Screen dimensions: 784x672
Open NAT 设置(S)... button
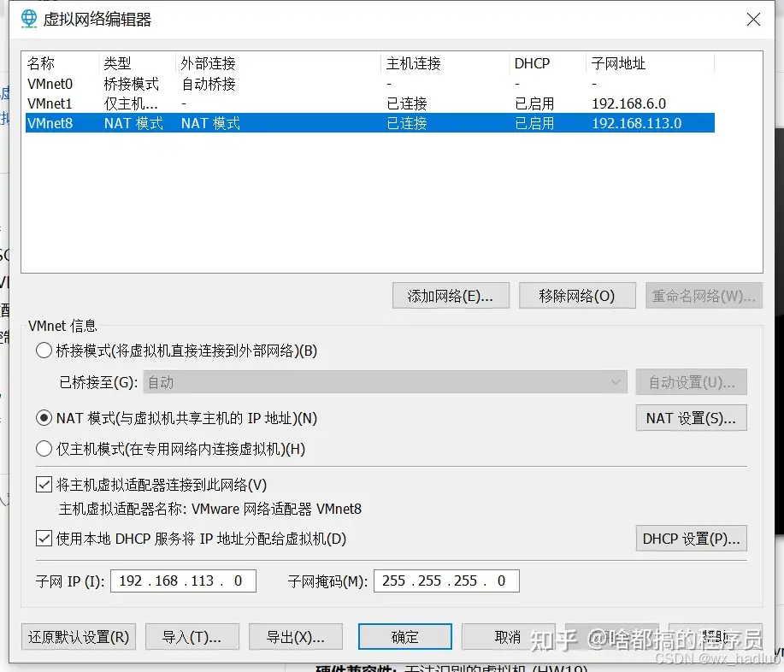coord(692,418)
